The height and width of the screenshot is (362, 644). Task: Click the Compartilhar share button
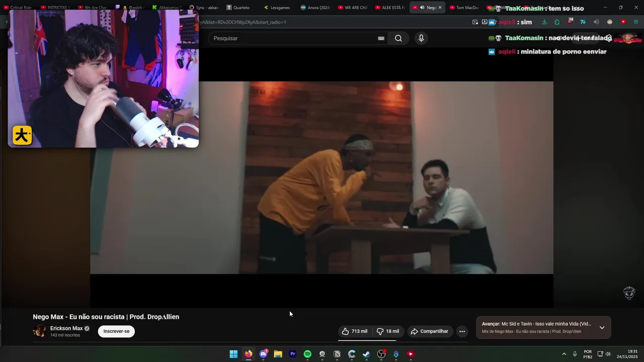tap(429, 331)
